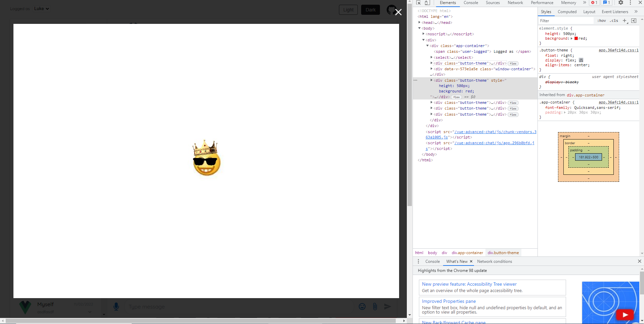644x324 pixels.
Task: Close the DevTools bottom drawer
Action: (x=640, y=261)
